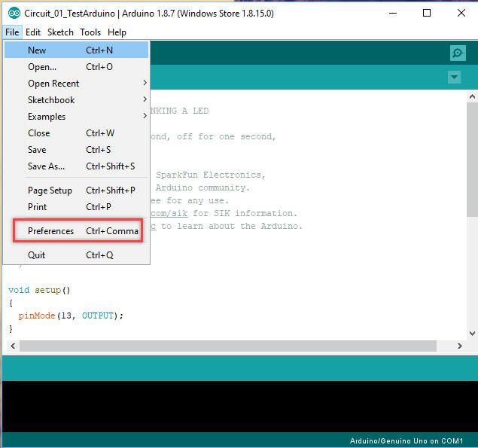Open Preferences from the File menu
This screenshot has height=448, width=478.
[76, 231]
